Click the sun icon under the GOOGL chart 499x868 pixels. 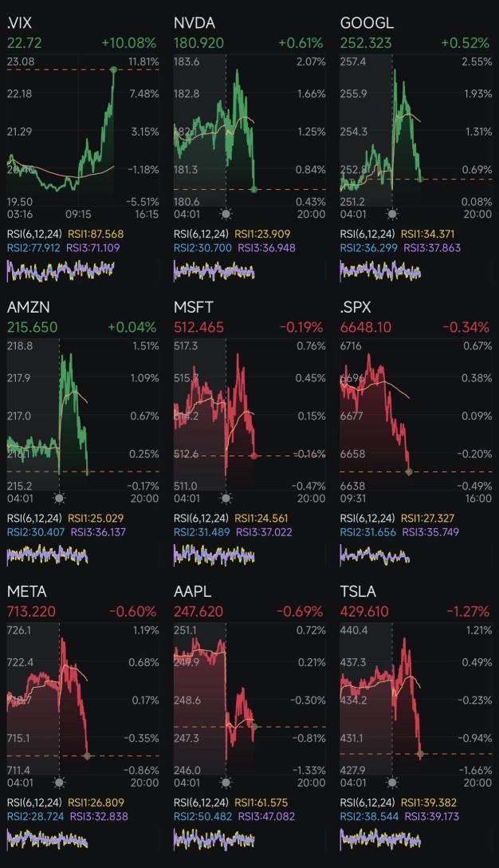coord(391,214)
